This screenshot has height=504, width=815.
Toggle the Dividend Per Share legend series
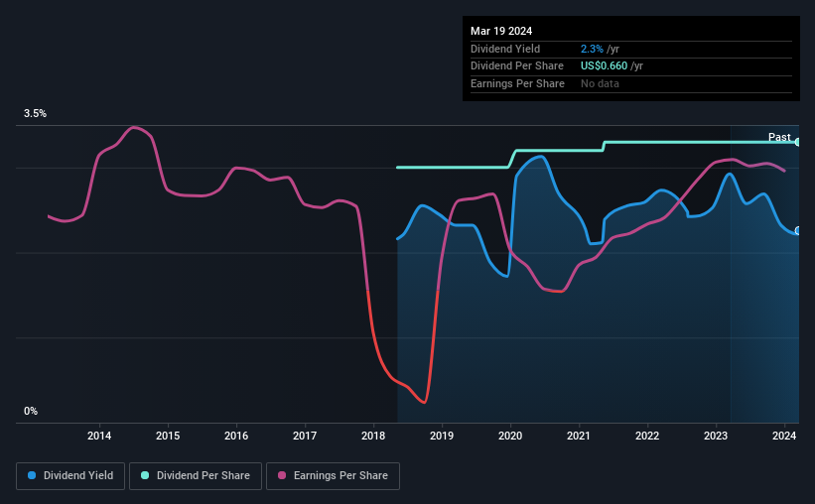tap(196, 476)
